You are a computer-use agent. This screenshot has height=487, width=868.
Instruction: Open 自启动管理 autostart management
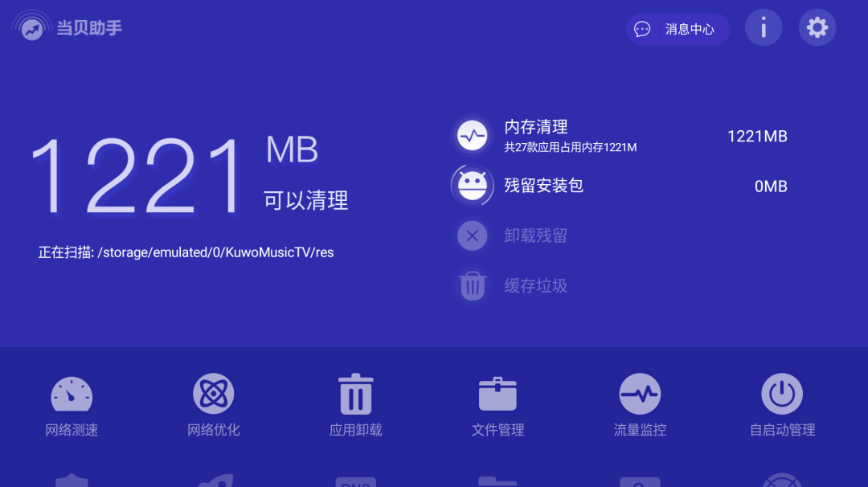click(780, 406)
